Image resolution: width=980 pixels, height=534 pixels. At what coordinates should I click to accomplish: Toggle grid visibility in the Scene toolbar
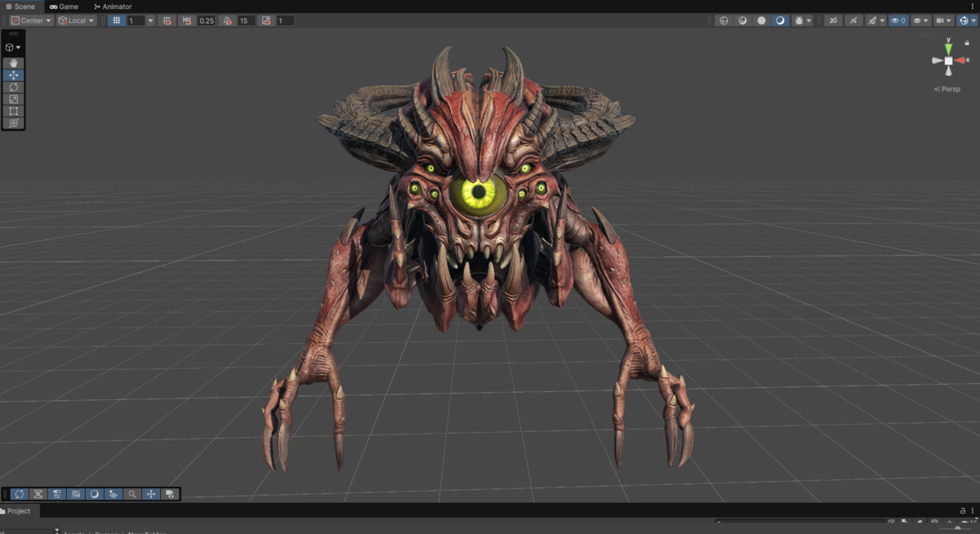pos(118,20)
